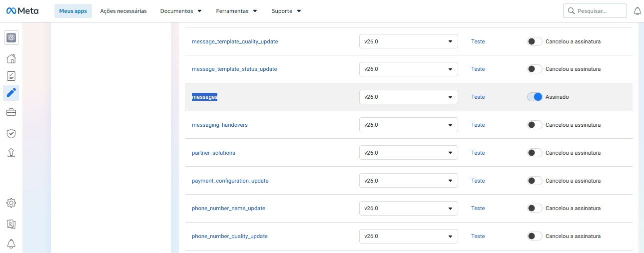Image resolution: width=644 pixels, height=253 pixels.
Task: Open the phone_number_quality_update field link
Action: click(230, 236)
